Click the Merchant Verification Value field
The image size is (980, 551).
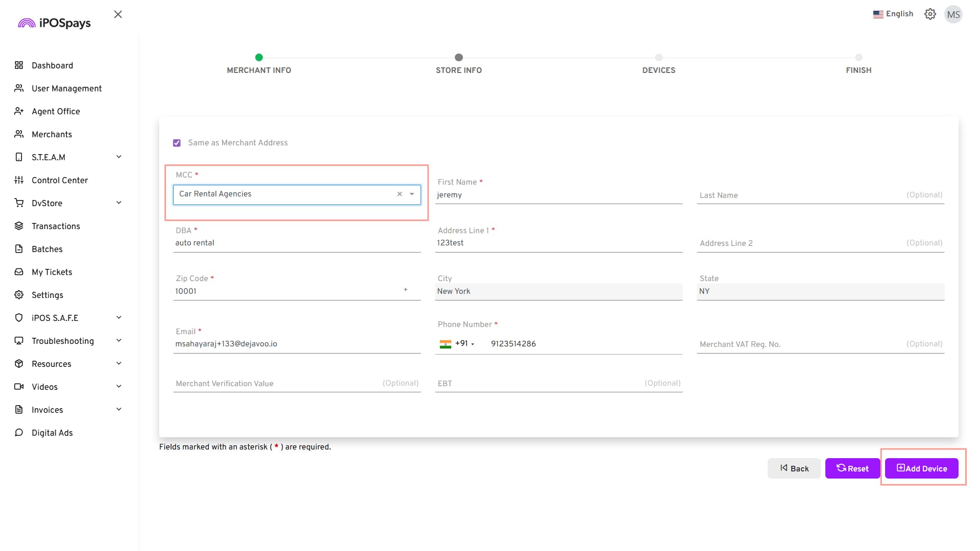pos(297,384)
